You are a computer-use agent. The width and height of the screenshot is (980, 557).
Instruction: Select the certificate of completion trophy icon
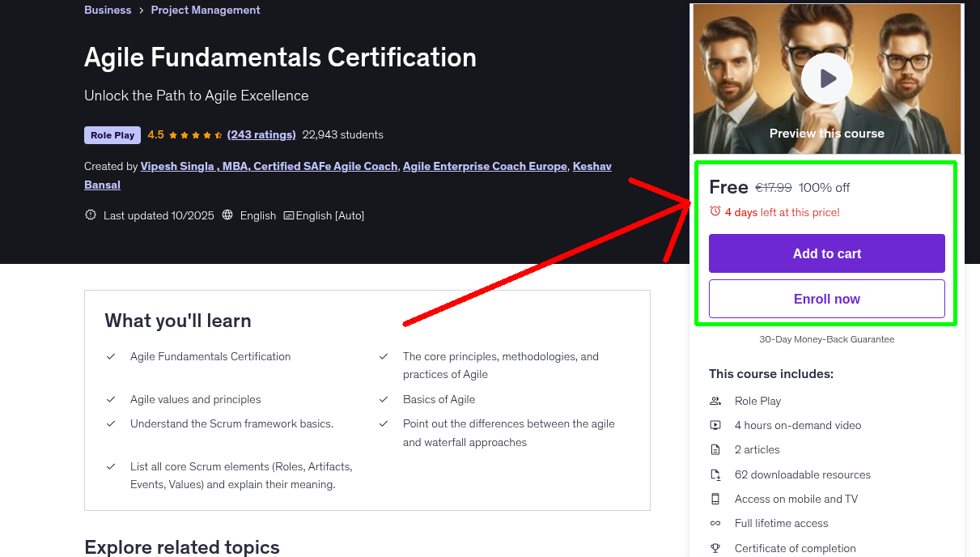pyautogui.click(x=715, y=548)
